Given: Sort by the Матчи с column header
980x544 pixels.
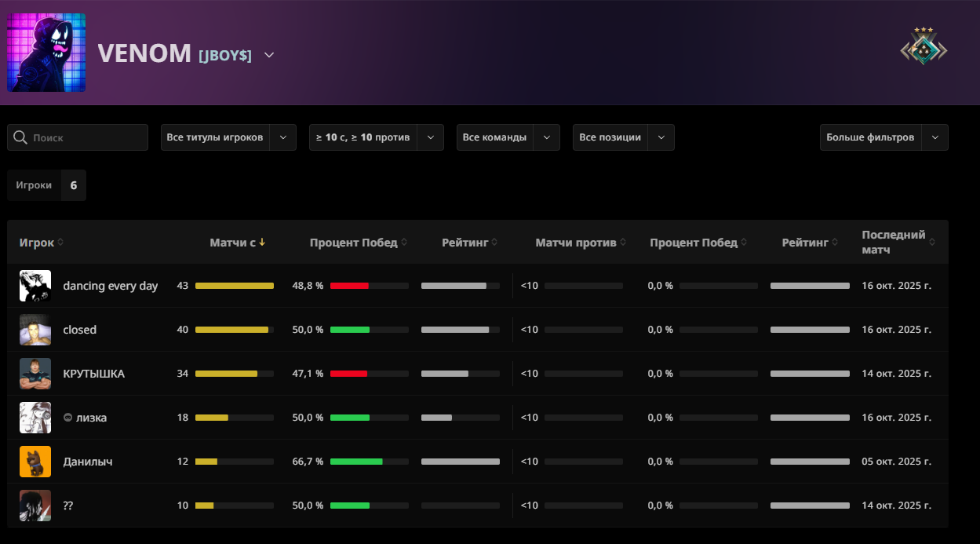Looking at the screenshot, I should [x=238, y=243].
